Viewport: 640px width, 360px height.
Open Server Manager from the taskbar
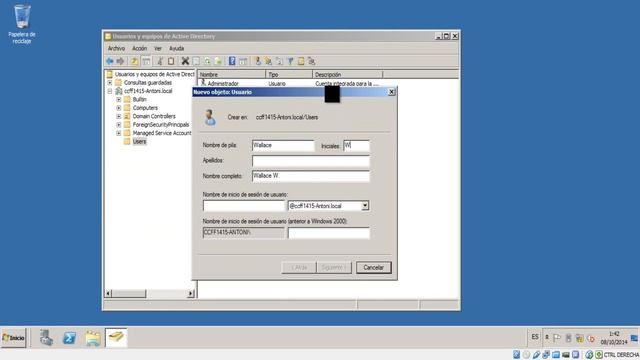[x=46, y=338]
